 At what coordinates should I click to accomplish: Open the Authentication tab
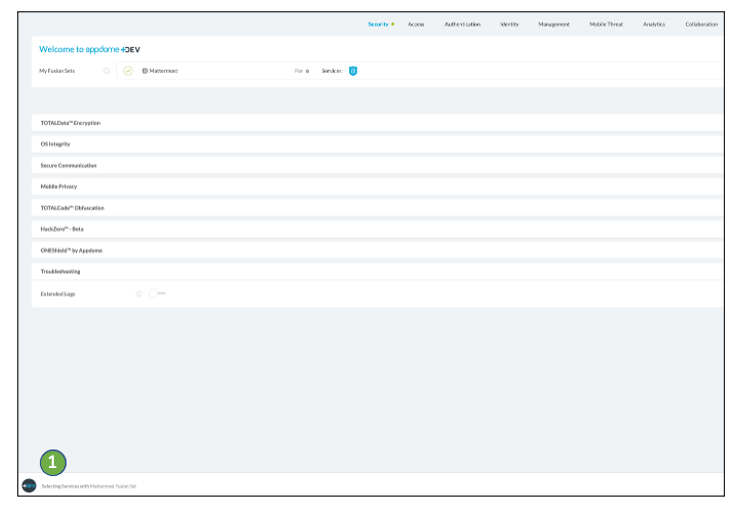pos(462,24)
